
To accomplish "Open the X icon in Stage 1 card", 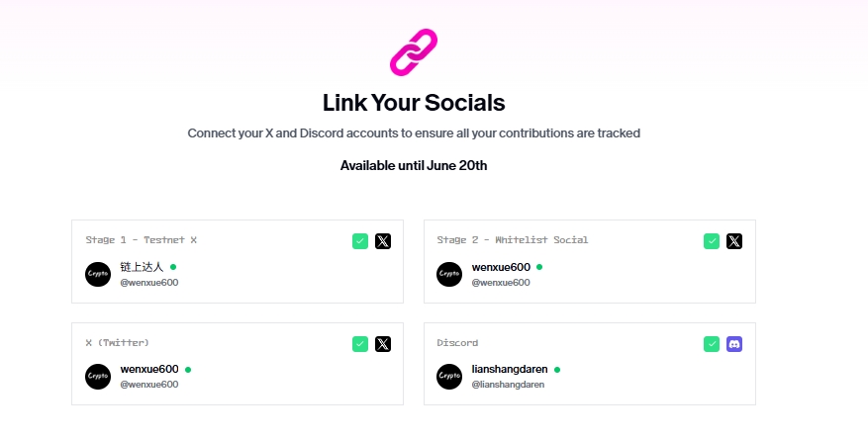I will (382, 241).
